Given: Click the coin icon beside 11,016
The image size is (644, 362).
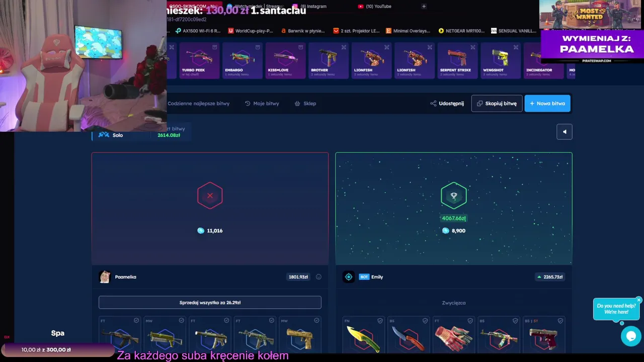Looking at the screenshot, I should (201, 231).
